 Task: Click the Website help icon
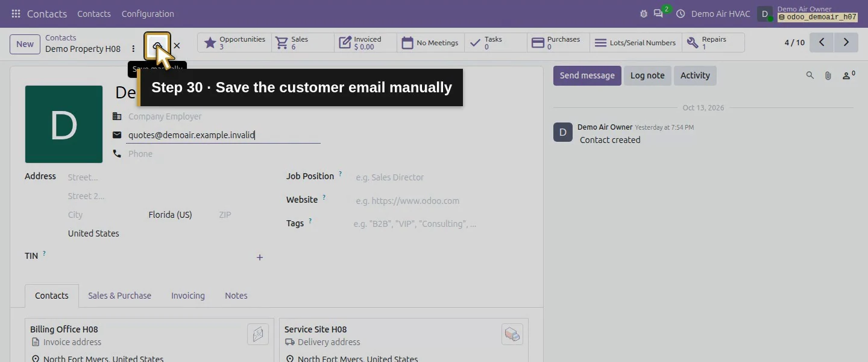click(x=324, y=197)
